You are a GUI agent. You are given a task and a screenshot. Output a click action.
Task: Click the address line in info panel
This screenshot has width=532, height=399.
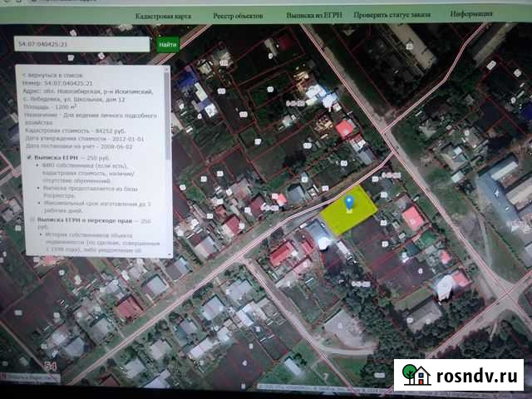(91, 91)
